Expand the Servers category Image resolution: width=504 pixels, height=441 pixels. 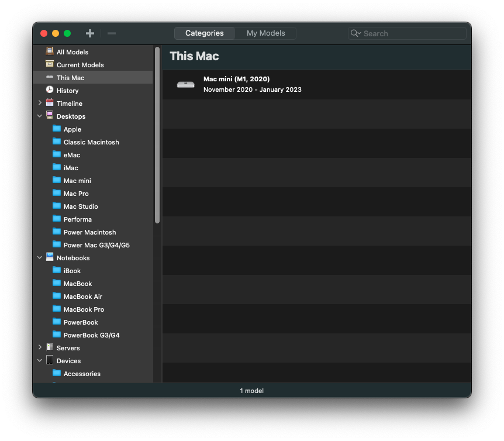coord(40,347)
